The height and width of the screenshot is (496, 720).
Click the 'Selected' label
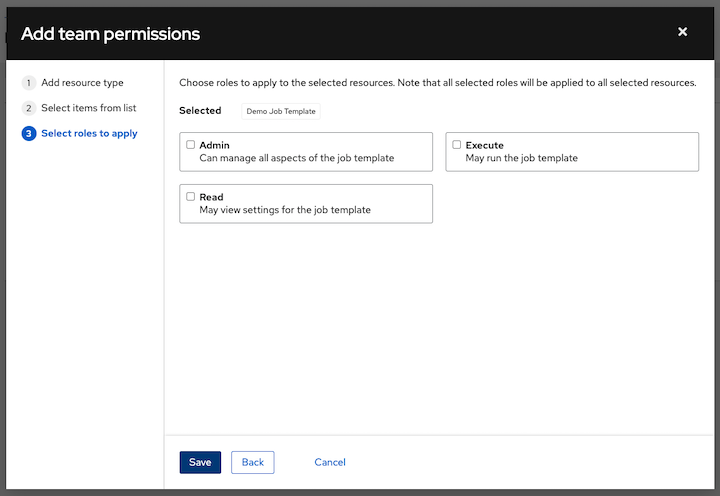coord(200,111)
